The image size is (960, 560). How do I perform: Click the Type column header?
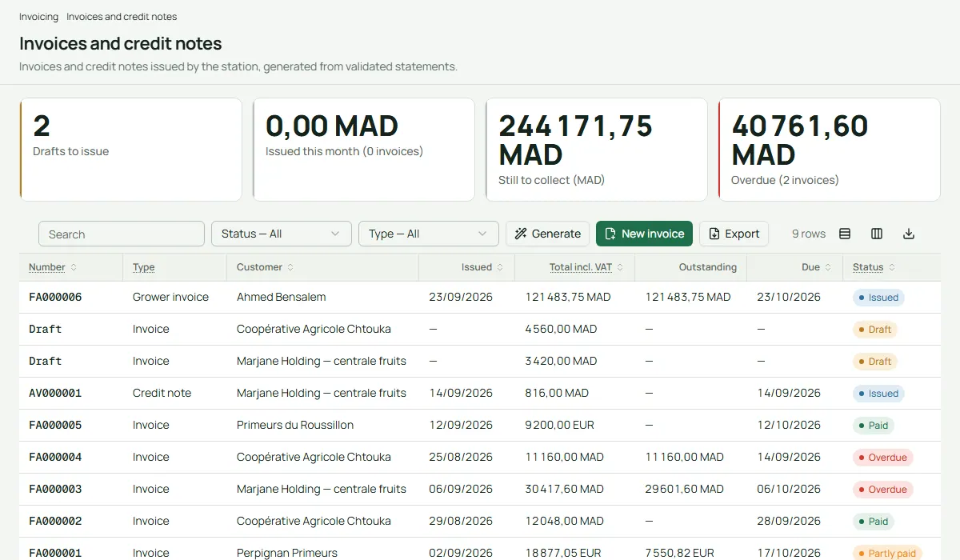pos(144,267)
